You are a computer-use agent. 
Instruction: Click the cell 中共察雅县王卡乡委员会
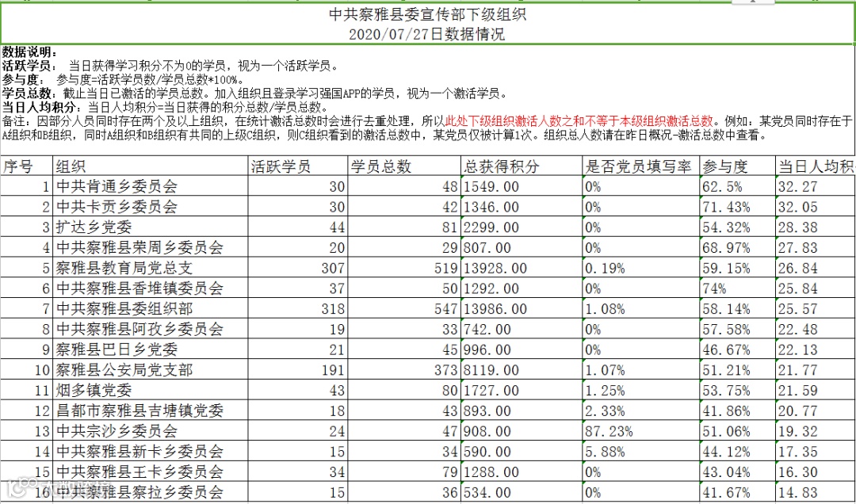coord(151,472)
